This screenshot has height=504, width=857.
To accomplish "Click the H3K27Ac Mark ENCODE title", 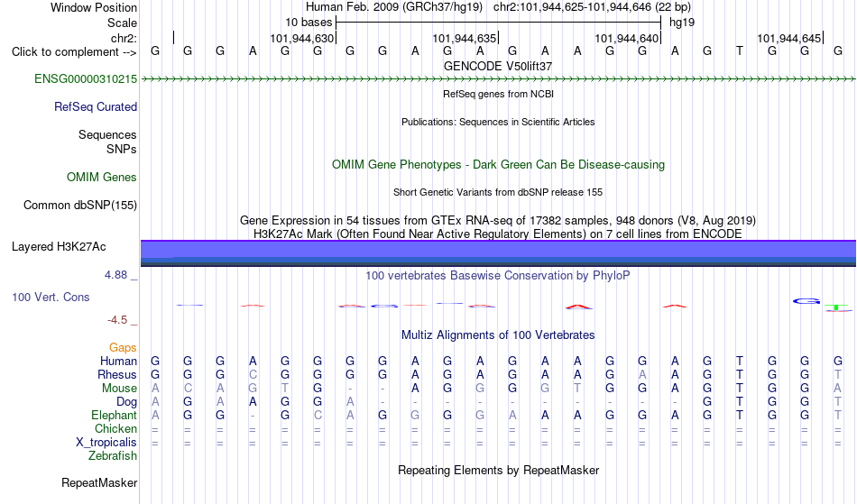I will click(x=498, y=234).
